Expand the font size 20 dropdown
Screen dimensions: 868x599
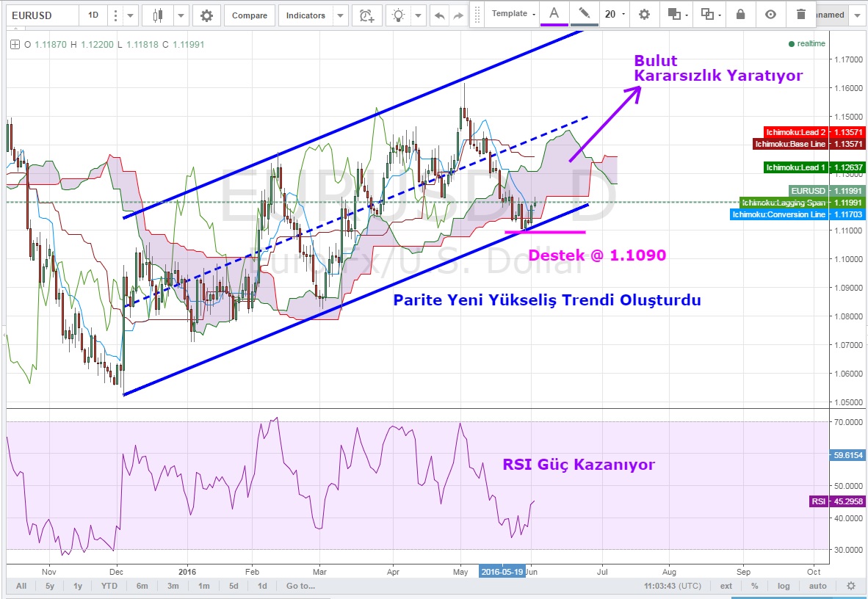pyautogui.click(x=615, y=14)
